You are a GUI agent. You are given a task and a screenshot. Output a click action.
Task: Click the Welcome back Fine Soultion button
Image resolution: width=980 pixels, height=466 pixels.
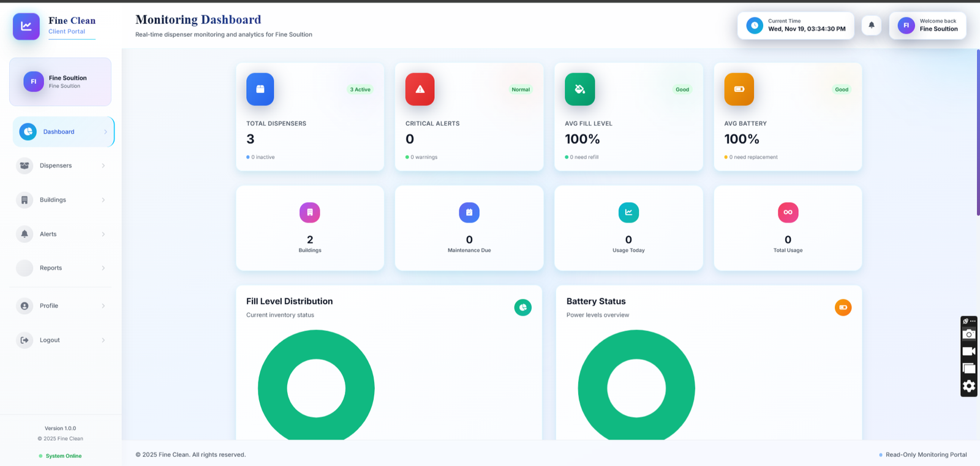(928, 25)
